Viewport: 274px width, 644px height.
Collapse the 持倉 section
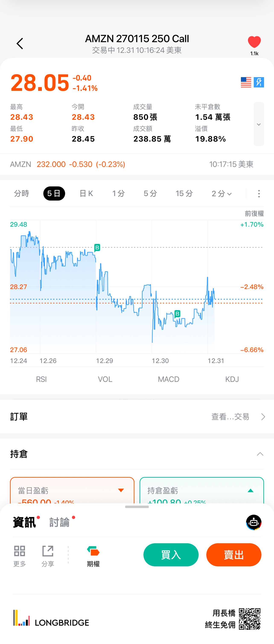pyautogui.click(x=260, y=454)
